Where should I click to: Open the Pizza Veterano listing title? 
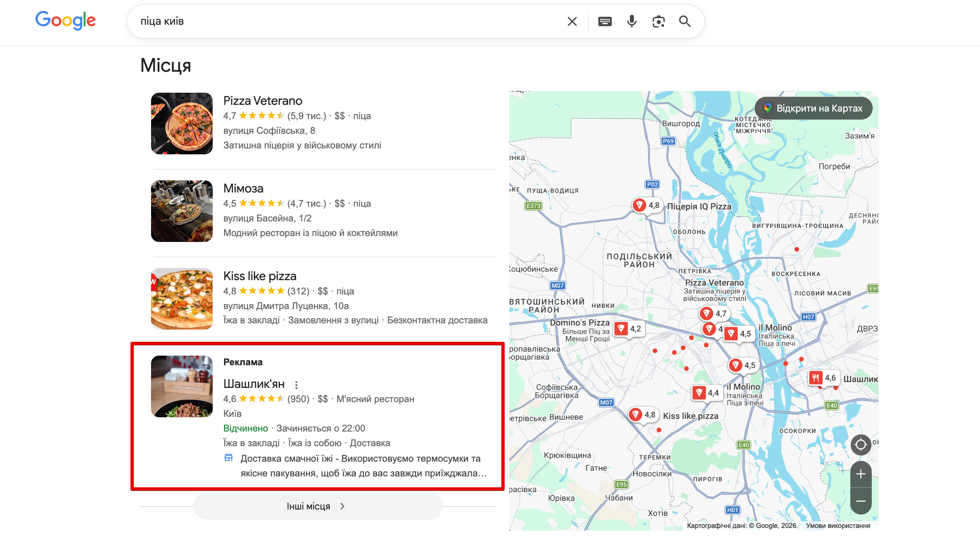(x=263, y=101)
